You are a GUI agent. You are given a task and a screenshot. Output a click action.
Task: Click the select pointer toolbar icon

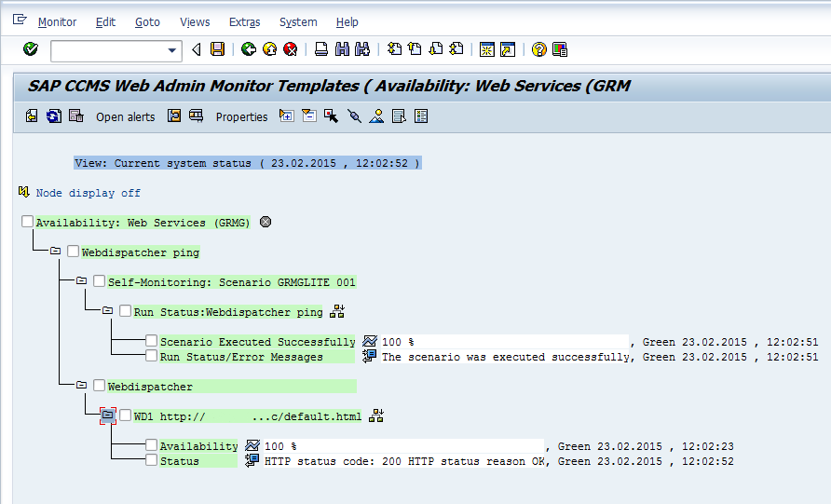click(332, 116)
